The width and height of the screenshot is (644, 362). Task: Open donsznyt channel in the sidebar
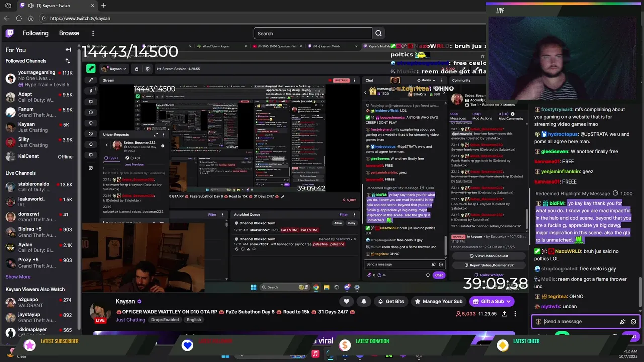39,217
